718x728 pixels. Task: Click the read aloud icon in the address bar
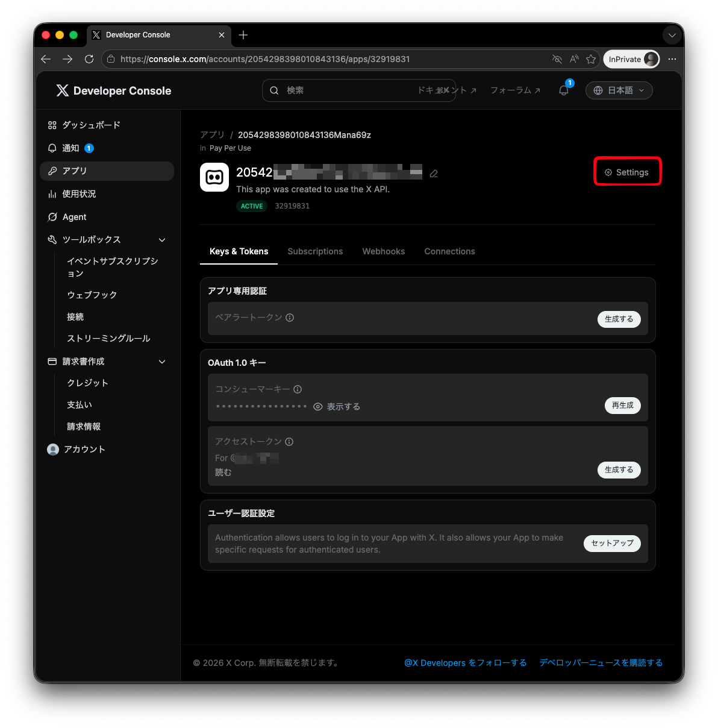coord(574,59)
